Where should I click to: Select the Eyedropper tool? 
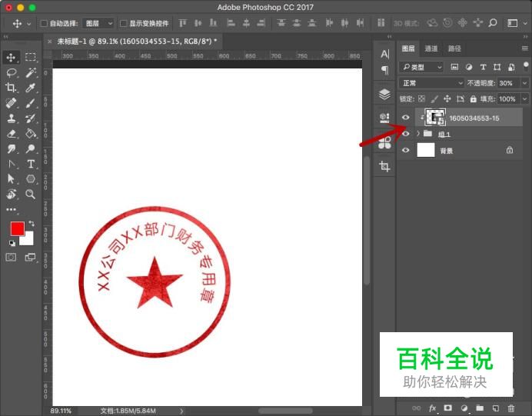click(31, 88)
